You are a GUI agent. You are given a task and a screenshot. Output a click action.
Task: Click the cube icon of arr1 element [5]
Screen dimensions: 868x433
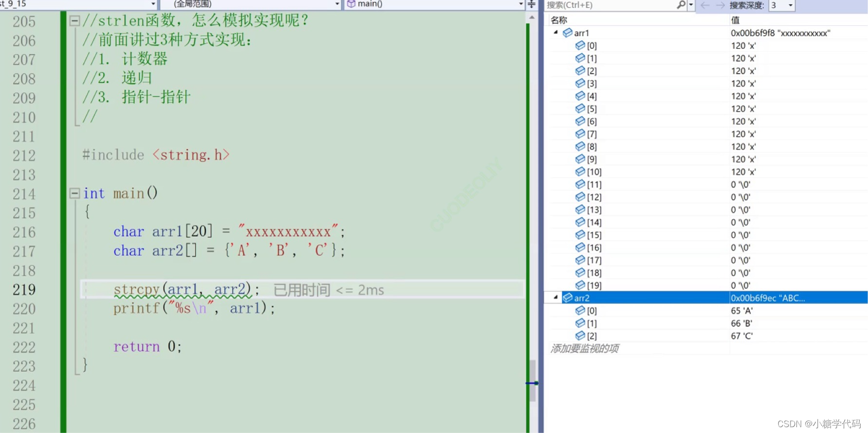pos(580,109)
